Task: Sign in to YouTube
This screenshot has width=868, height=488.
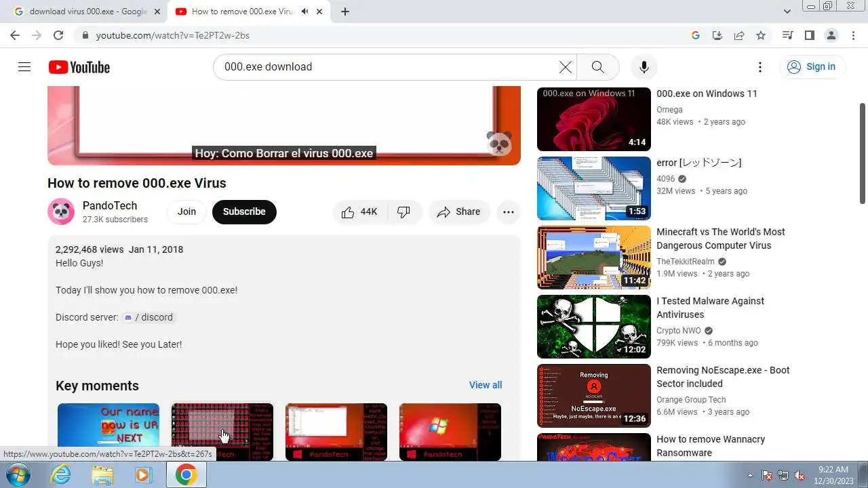Action: pyautogui.click(x=812, y=66)
